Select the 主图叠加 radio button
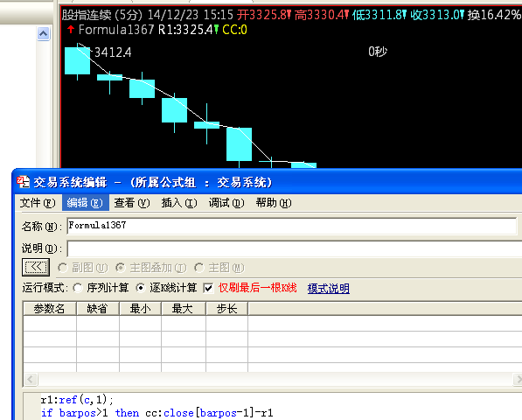The height and width of the screenshot is (420, 522). click(x=120, y=268)
